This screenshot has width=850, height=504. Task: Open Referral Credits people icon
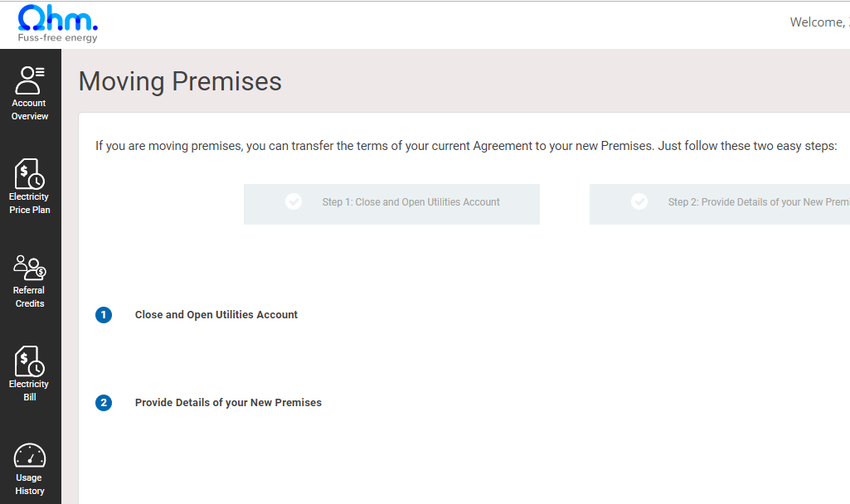pyautogui.click(x=30, y=267)
